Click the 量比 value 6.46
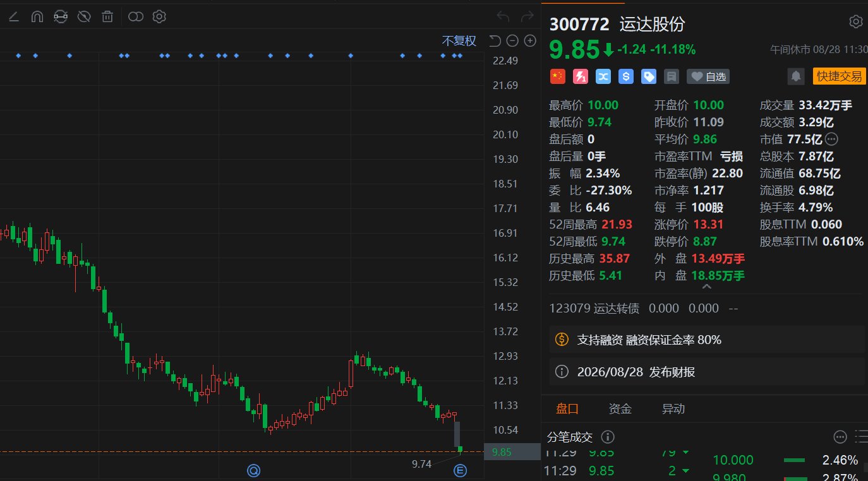The image size is (868, 481). pos(599,207)
